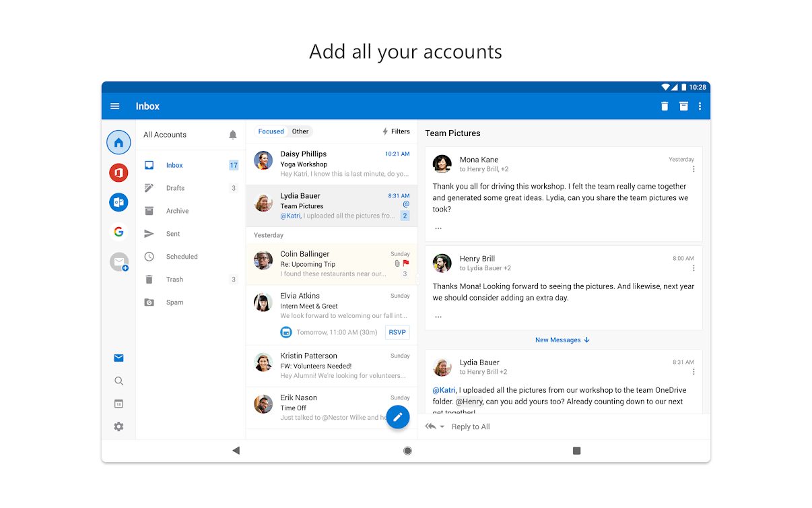Open Erik Nason Time Off email
The image size is (812, 508).
pos(331,408)
